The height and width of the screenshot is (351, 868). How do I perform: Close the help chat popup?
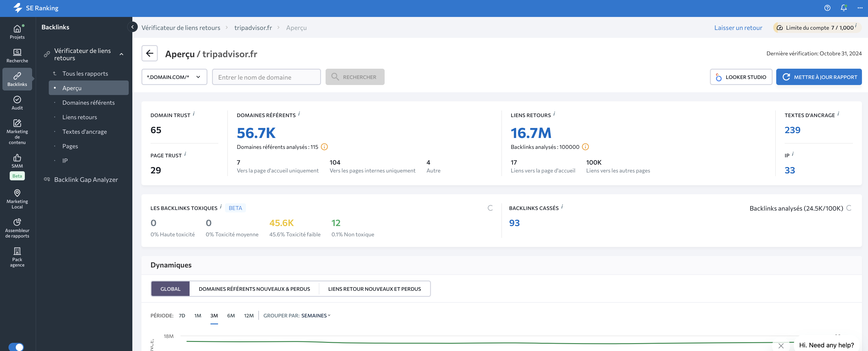(781, 346)
